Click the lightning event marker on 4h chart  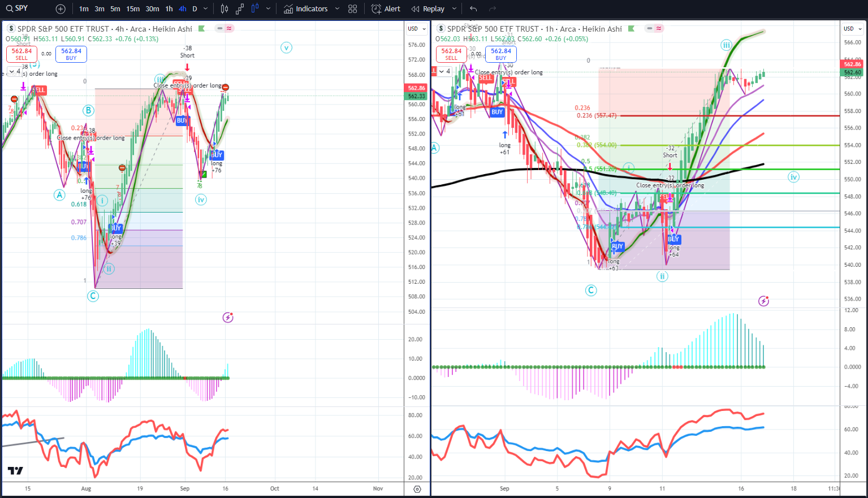point(228,318)
